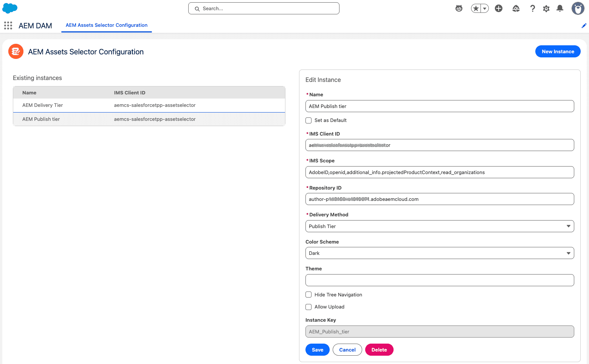
Task: Click into the IMS Client ID input
Action: click(x=440, y=145)
